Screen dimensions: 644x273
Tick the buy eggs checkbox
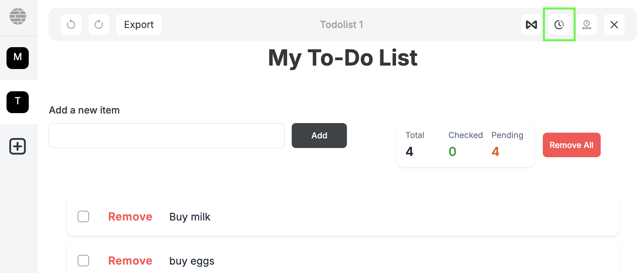pyautogui.click(x=84, y=261)
